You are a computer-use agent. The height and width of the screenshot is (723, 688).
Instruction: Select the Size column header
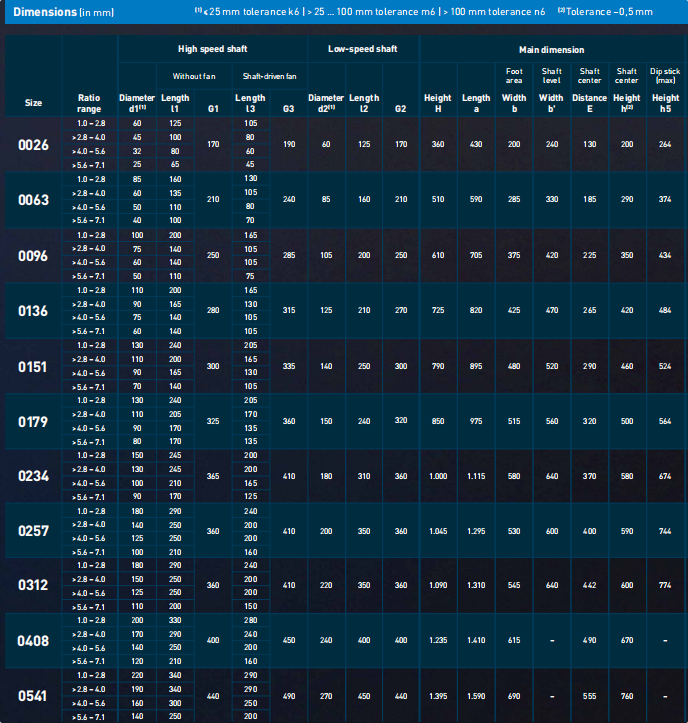(33, 102)
